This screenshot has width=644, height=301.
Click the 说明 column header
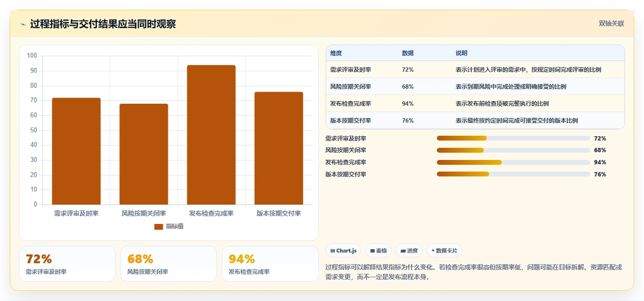461,53
